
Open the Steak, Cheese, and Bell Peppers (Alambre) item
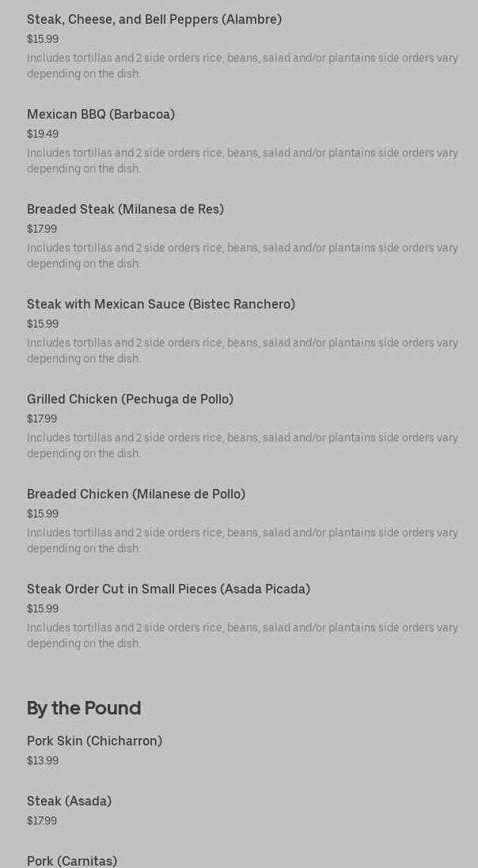(x=154, y=20)
